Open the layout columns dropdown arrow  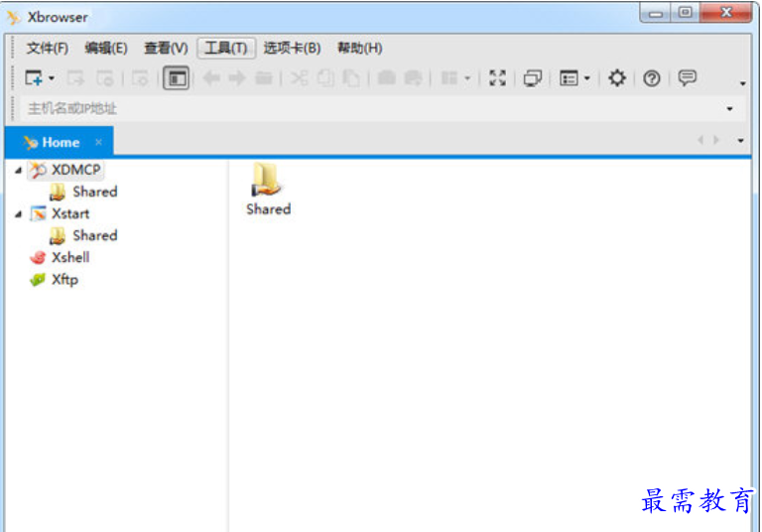467,78
